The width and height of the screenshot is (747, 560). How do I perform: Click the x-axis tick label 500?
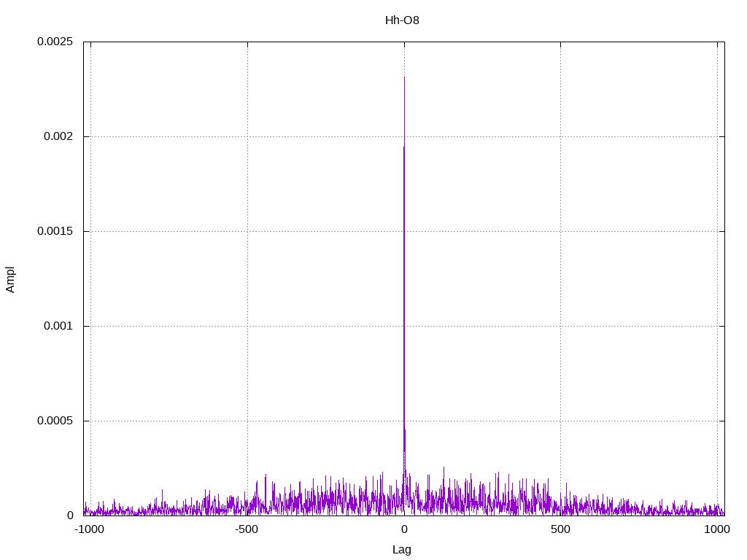561,529
